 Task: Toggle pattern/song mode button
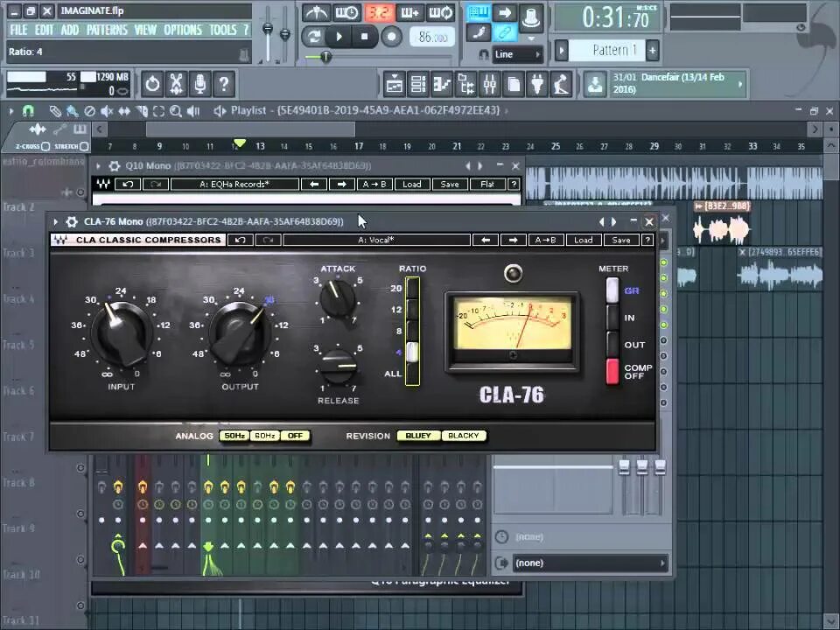pyautogui.click(x=313, y=37)
